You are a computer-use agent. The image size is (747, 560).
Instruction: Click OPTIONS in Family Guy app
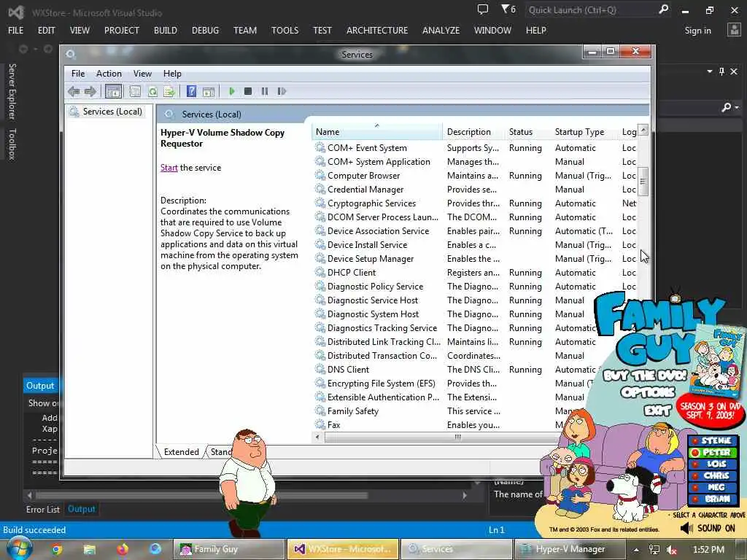[648, 392]
